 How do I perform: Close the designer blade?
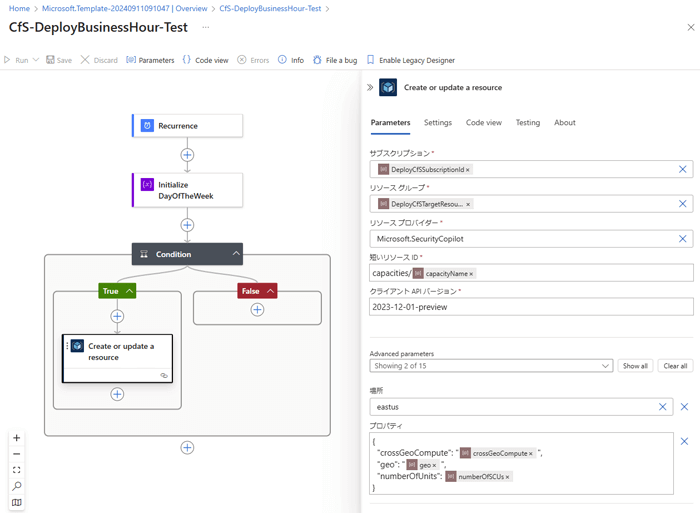coord(691,28)
